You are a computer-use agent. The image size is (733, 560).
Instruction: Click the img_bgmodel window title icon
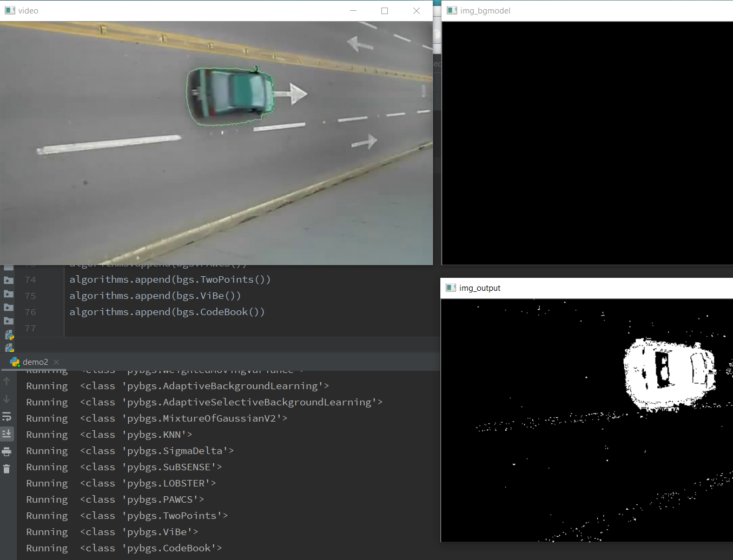click(452, 10)
